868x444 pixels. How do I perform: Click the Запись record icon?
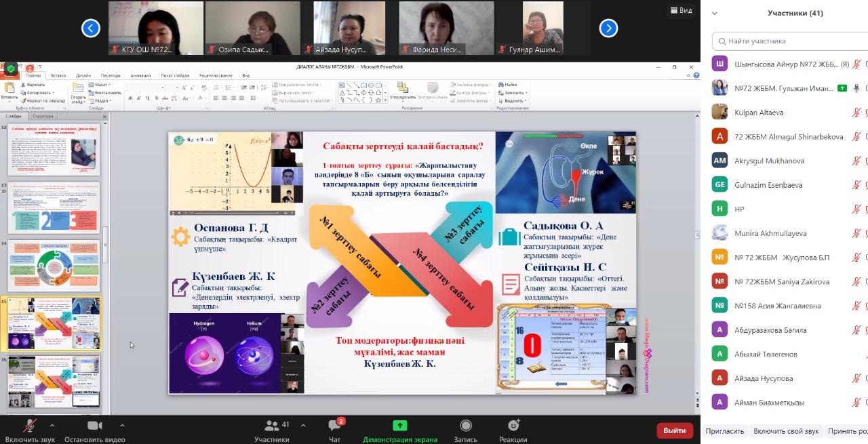(x=466, y=426)
